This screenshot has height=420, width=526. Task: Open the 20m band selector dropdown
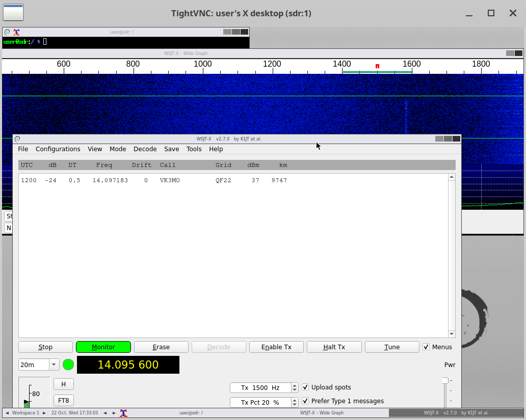pyautogui.click(x=53, y=365)
